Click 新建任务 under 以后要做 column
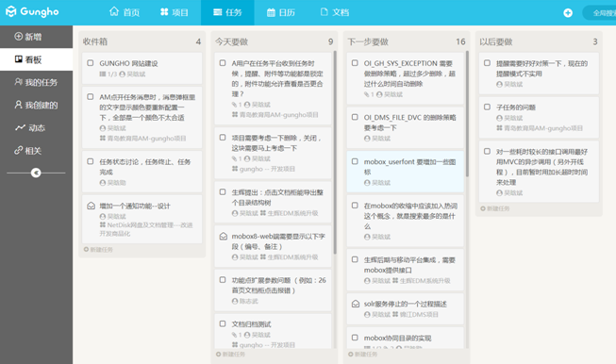Viewport: 616px width, 364px height. tap(495, 208)
